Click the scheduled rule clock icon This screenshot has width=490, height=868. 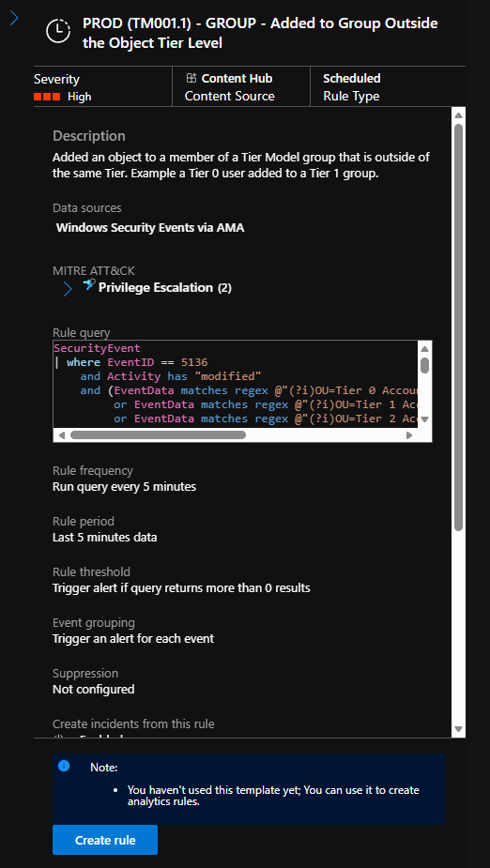tap(58, 31)
